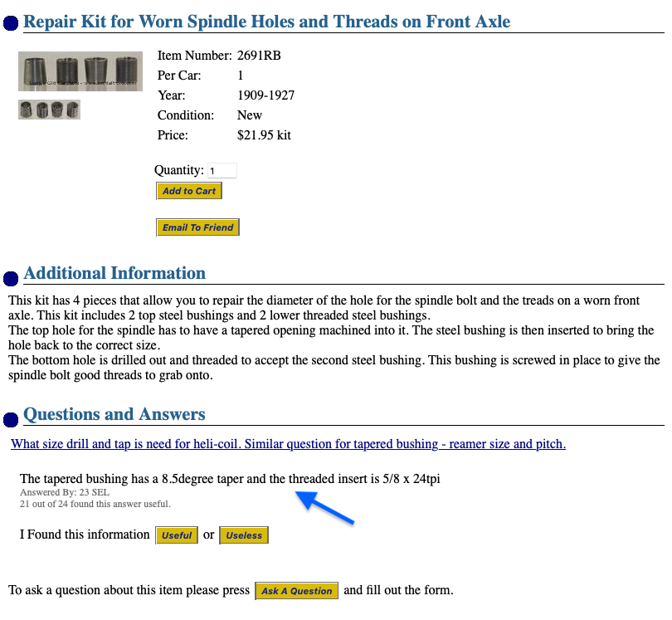
Task: Click the Email To Friend button
Action: (x=197, y=227)
